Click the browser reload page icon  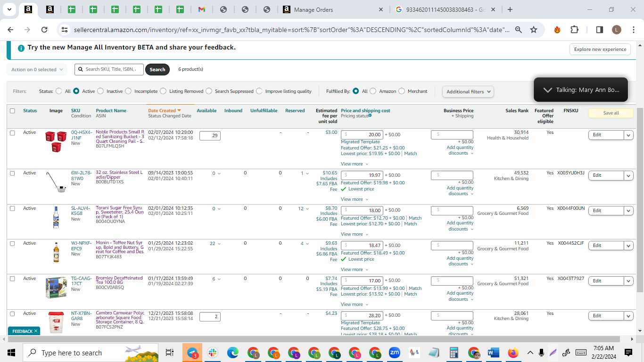44,30
